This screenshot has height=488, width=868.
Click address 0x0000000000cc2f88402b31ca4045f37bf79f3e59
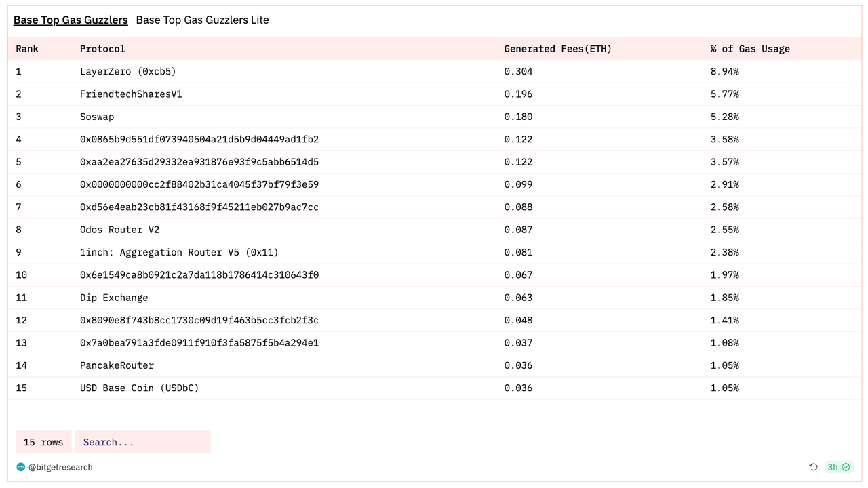click(x=199, y=184)
